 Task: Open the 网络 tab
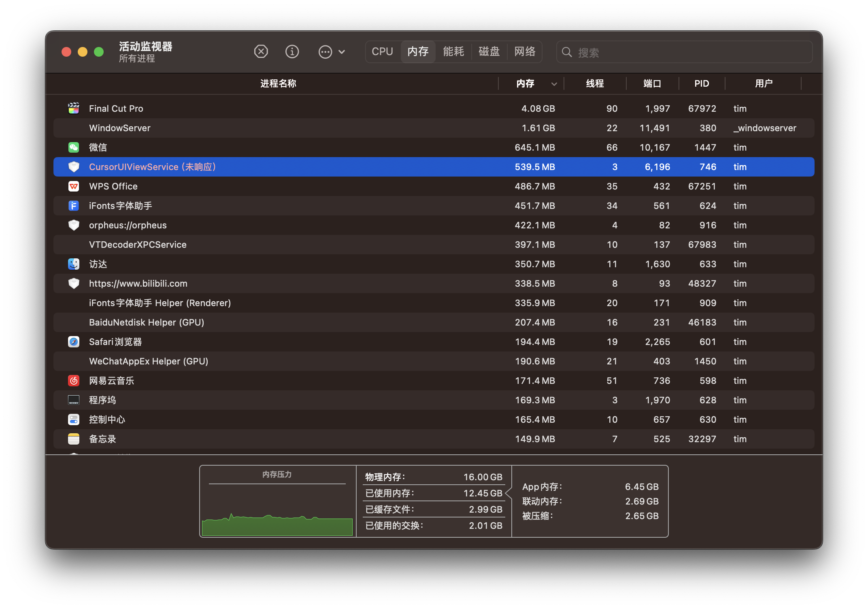(x=525, y=52)
